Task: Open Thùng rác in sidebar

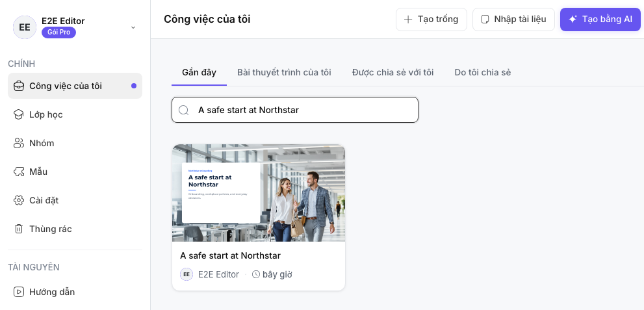Action: pyautogui.click(x=75, y=229)
